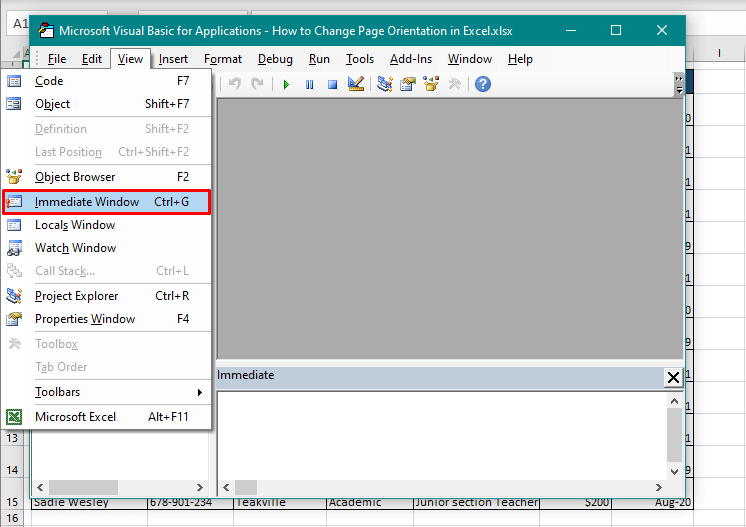Select Excel row 14 header
The width and height of the screenshot is (746, 527).
[x=12, y=470]
